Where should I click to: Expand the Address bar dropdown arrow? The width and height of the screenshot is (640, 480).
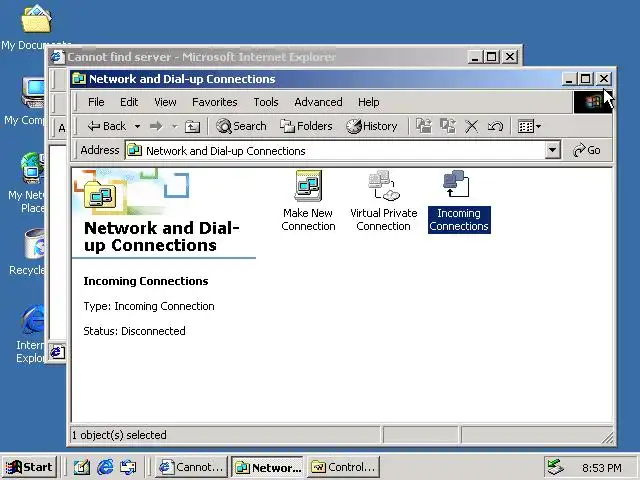click(552, 150)
